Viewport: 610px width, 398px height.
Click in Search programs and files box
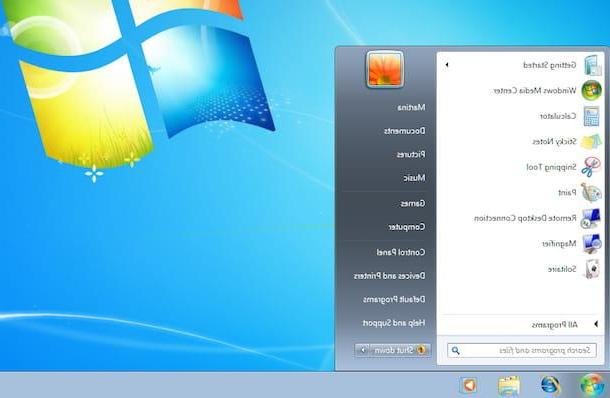pos(521,351)
